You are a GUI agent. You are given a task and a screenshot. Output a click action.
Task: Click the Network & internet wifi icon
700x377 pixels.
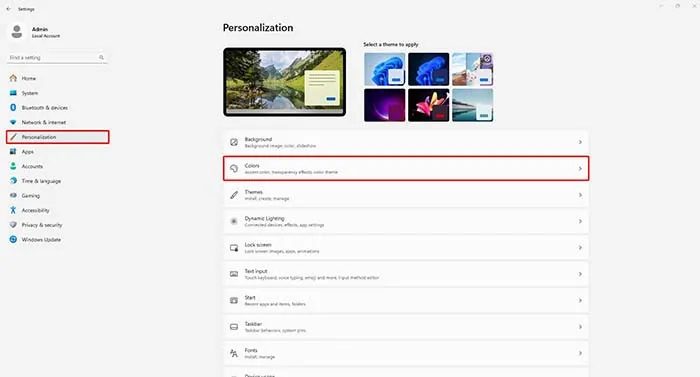pyautogui.click(x=13, y=122)
